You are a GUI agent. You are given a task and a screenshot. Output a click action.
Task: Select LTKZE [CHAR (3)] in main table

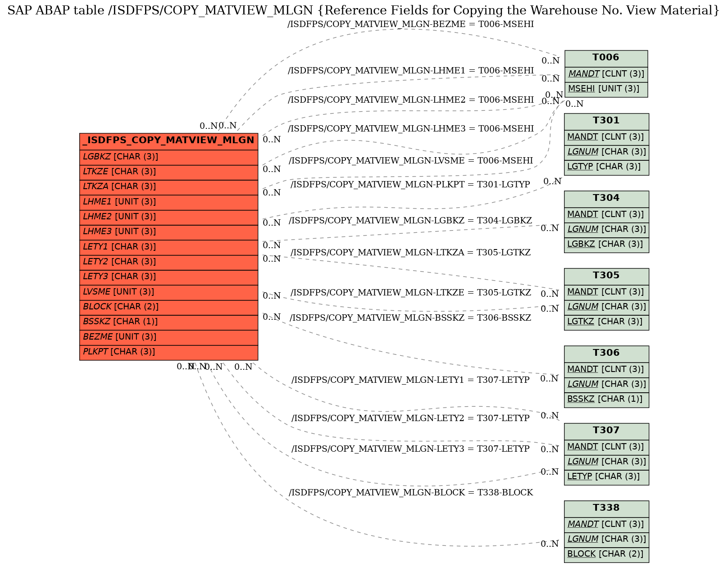(168, 172)
